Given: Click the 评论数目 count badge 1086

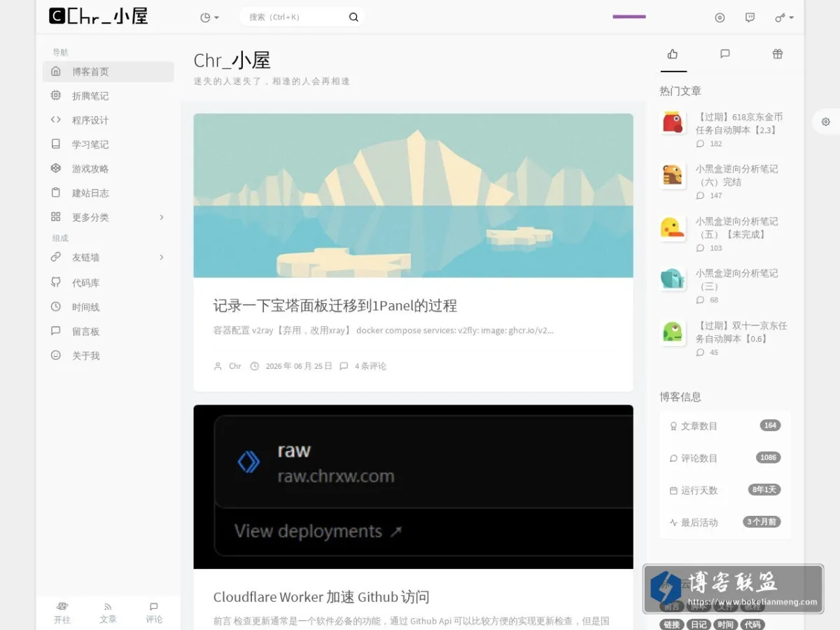Looking at the screenshot, I should click(768, 457).
